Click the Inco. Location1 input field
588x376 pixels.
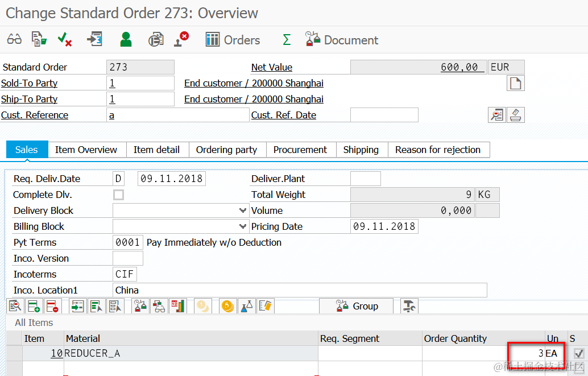tap(300, 290)
